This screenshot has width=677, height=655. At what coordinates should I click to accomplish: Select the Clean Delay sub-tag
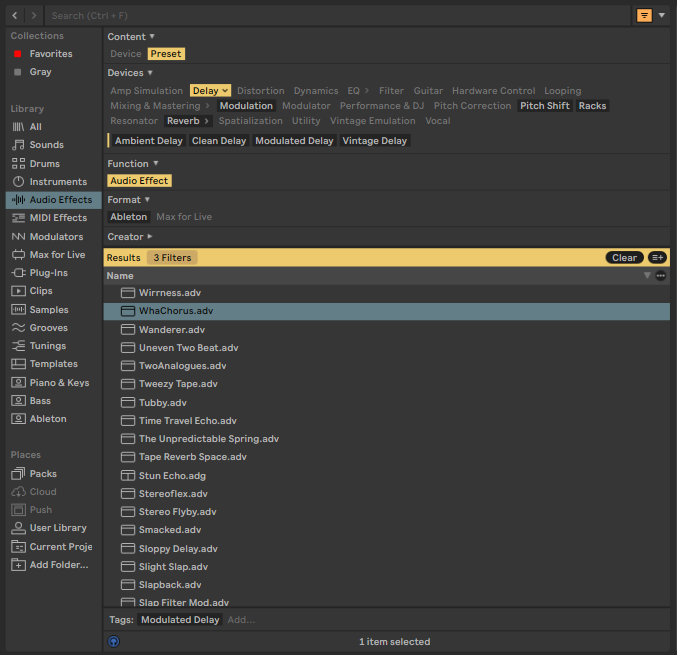[x=219, y=141]
